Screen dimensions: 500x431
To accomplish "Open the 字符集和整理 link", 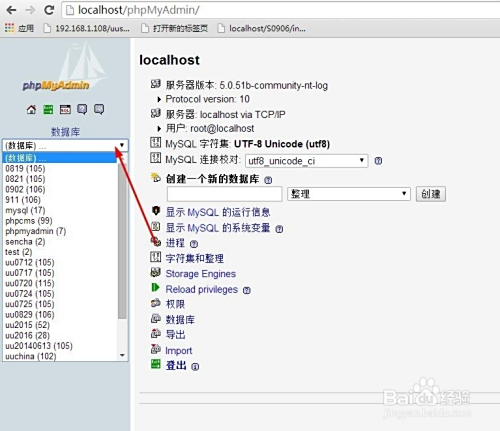I will (195, 258).
